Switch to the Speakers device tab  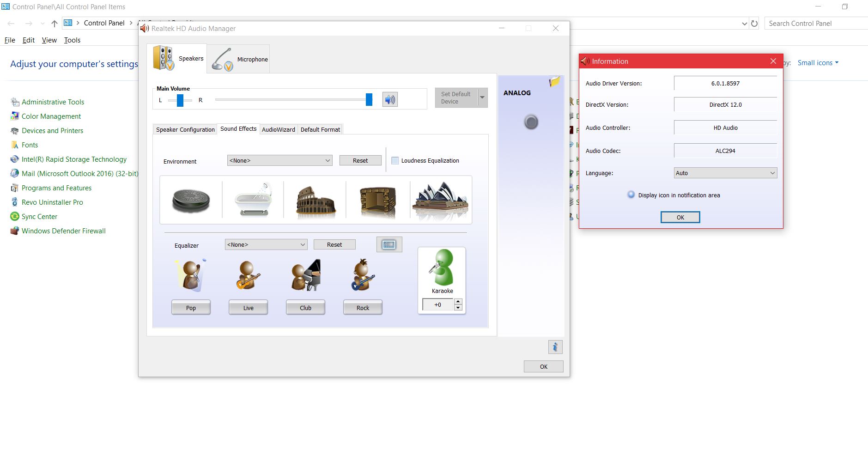[177, 58]
